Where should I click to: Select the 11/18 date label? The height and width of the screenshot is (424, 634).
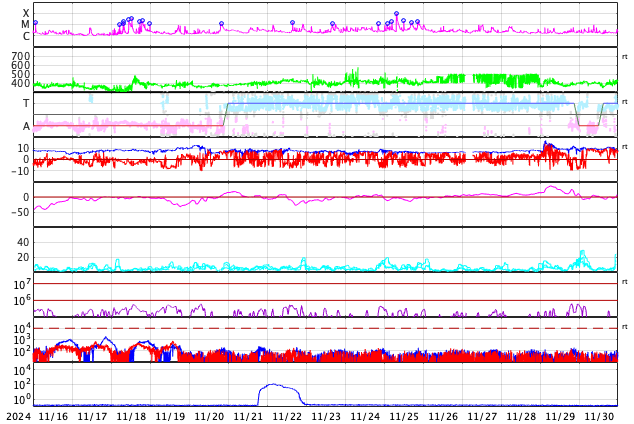pyautogui.click(x=131, y=416)
